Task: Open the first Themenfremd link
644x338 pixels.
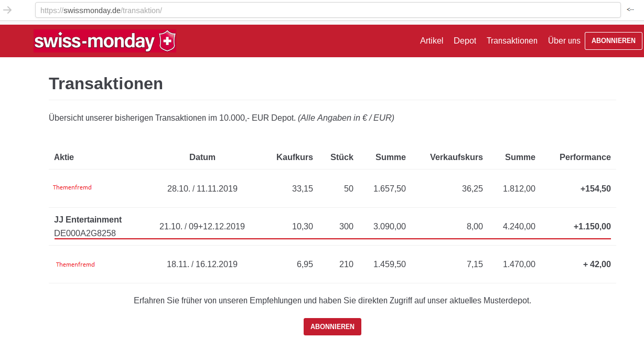Action: pyautogui.click(x=72, y=187)
